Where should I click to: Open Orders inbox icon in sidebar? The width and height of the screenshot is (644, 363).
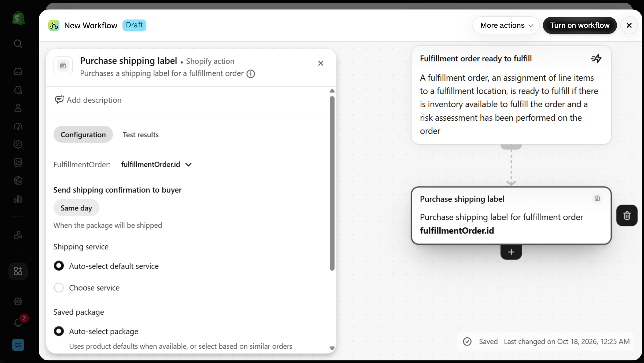(x=18, y=72)
